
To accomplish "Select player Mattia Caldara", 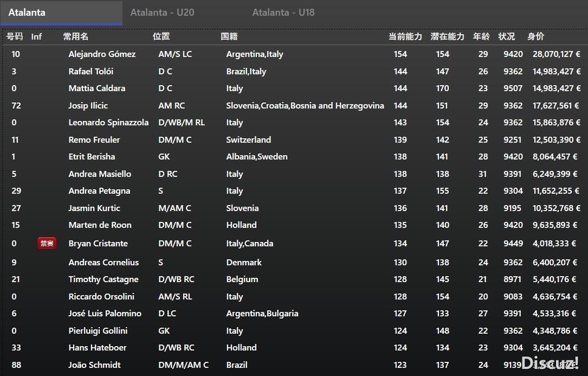I will pos(97,88).
